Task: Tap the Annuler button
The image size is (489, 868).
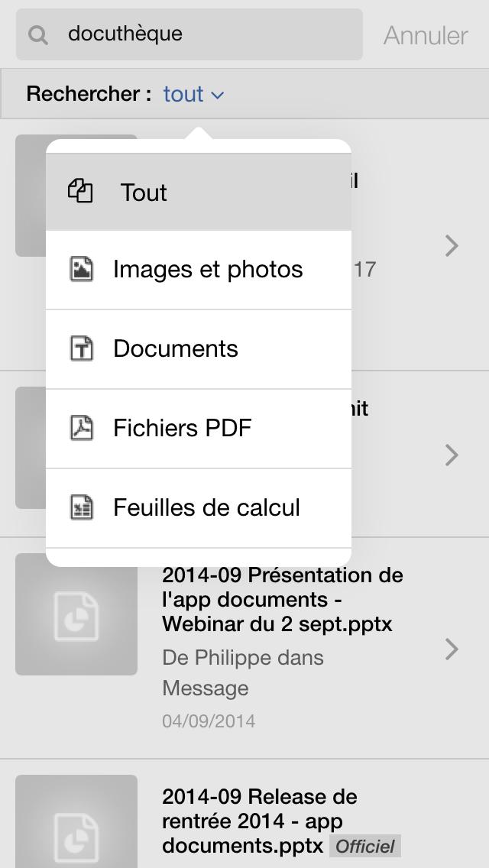Action: [426, 35]
